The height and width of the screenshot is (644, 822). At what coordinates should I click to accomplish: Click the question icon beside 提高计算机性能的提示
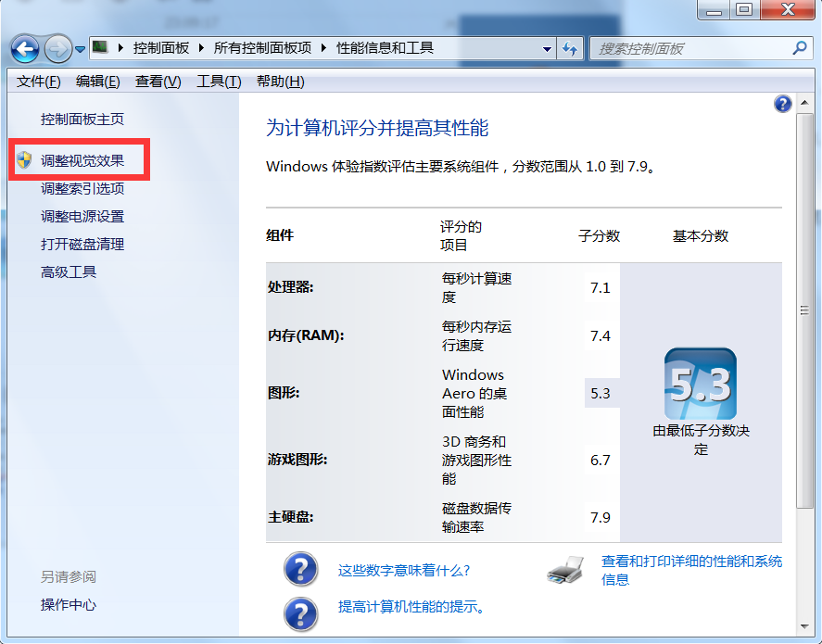pyautogui.click(x=301, y=613)
